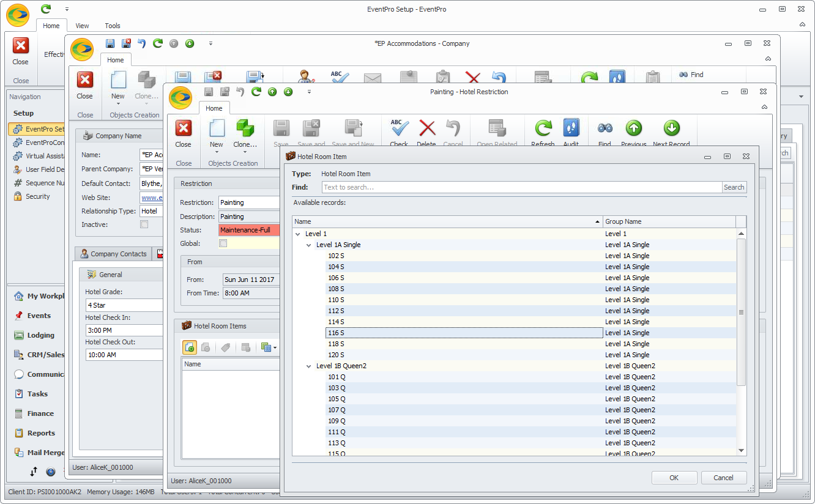Switch to Tools tab in EventPro Setup
815x504 pixels.
coord(113,26)
